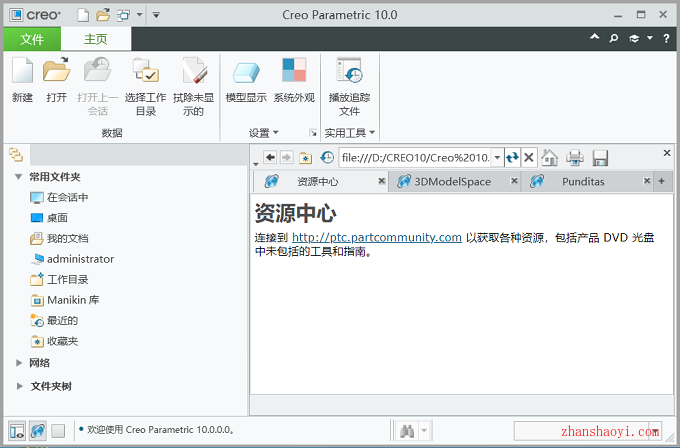Image resolution: width=680 pixels, height=448 pixels.
Task: Open the 设置 group dialog launcher
Action: (x=313, y=133)
